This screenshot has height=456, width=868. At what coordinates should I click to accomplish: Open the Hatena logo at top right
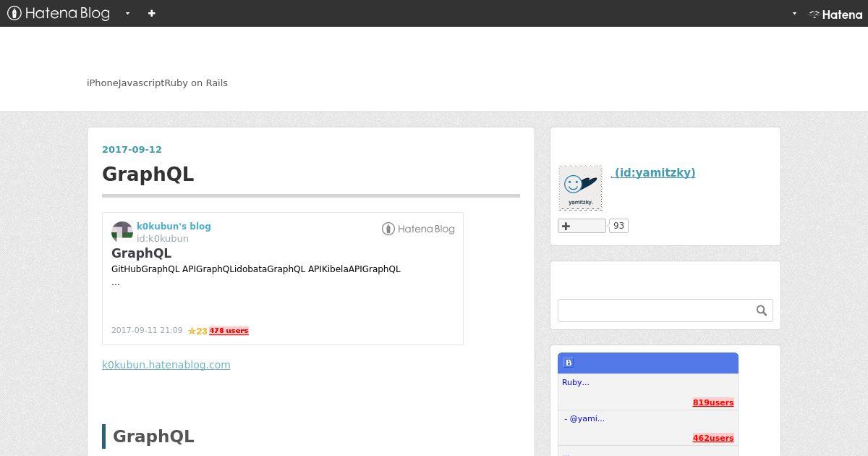(835, 14)
